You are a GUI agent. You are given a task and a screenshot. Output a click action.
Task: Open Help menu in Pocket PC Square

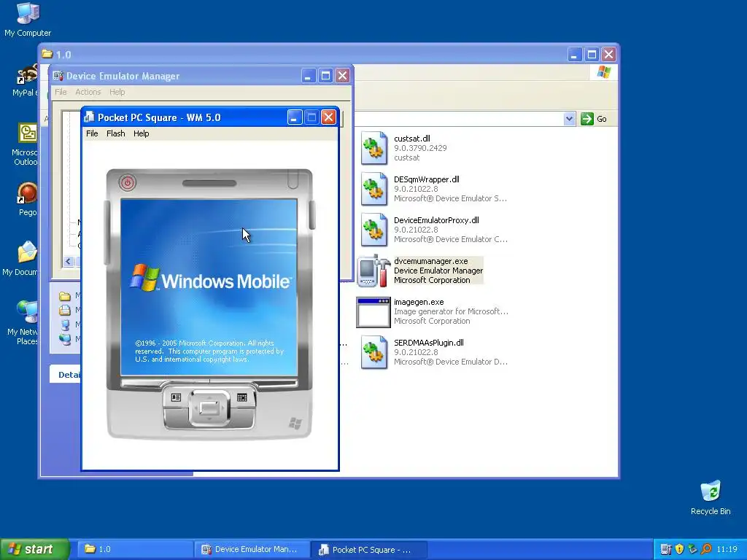point(141,134)
